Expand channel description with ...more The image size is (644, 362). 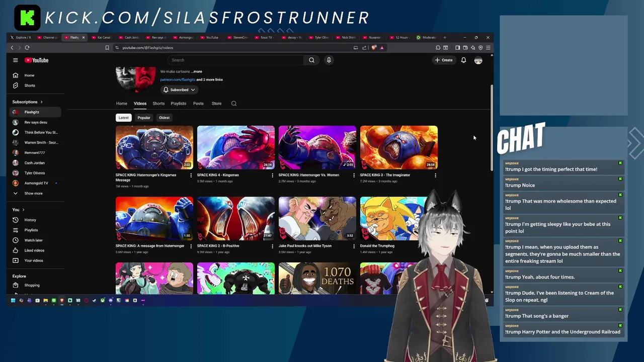tap(197, 71)
